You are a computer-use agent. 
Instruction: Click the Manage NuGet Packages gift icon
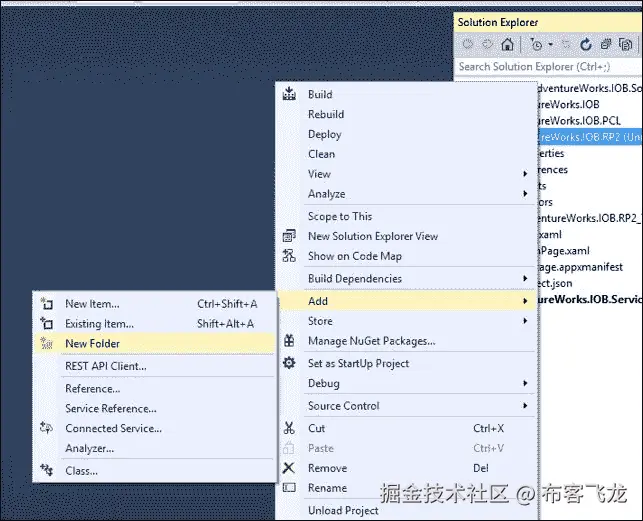289,340
